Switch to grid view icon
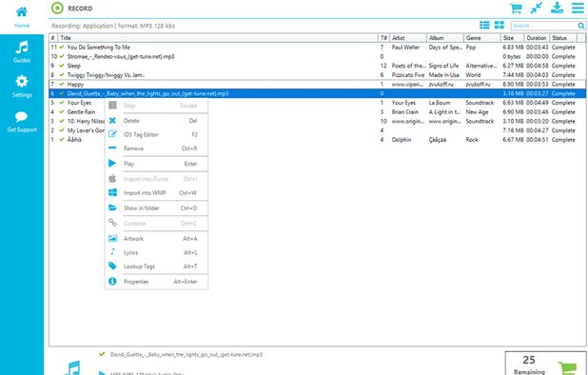Image resolution: width=588 pixels, height=375 pixels. coord(500,25)
